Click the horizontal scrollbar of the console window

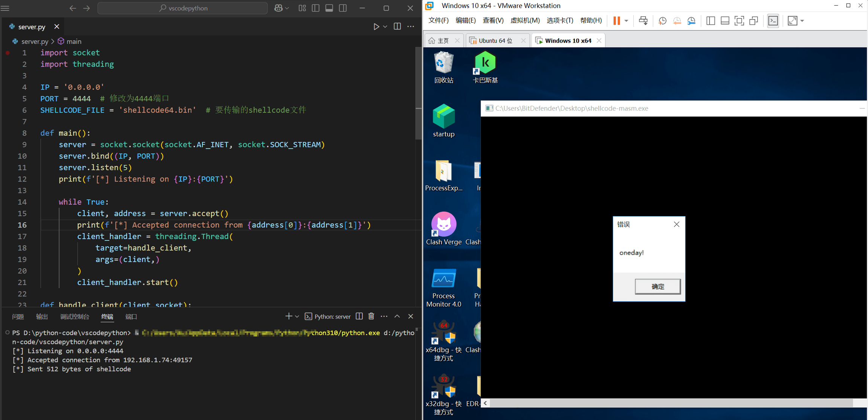(671, 403)
